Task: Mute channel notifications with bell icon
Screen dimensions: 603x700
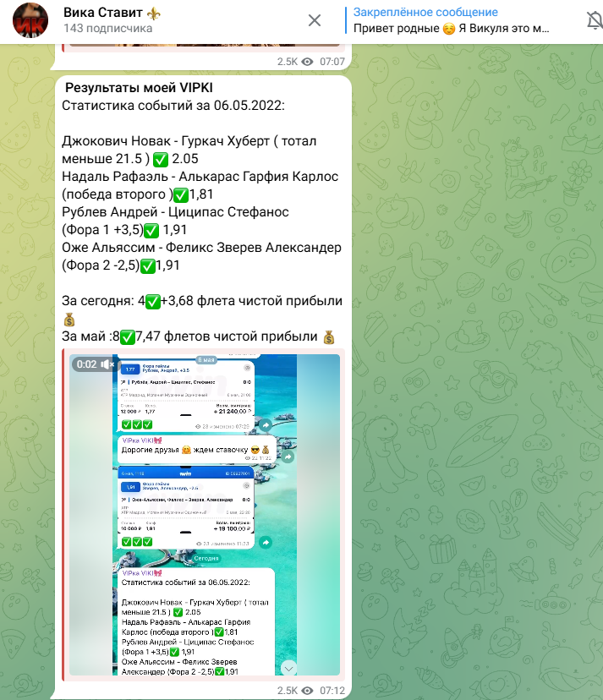Action: (594, 20)
